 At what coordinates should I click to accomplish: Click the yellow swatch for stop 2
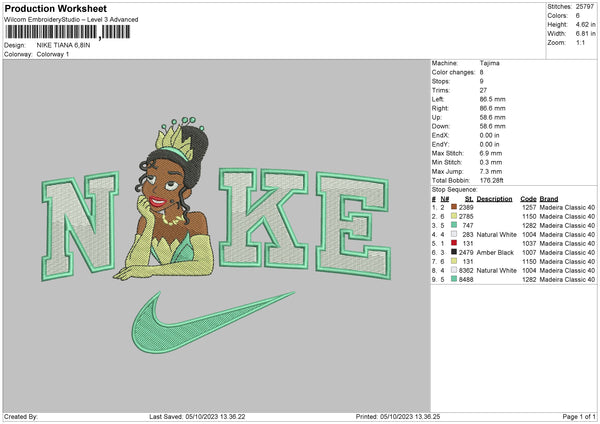[455, 215]
